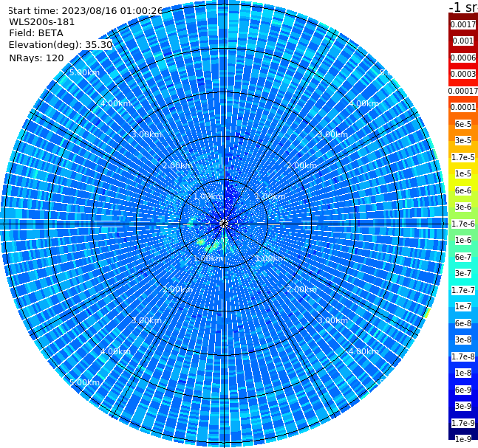This screenshot has width=478, height=448.
Task: Select the northeast 3.00km ring label
Action: point(333,134)
